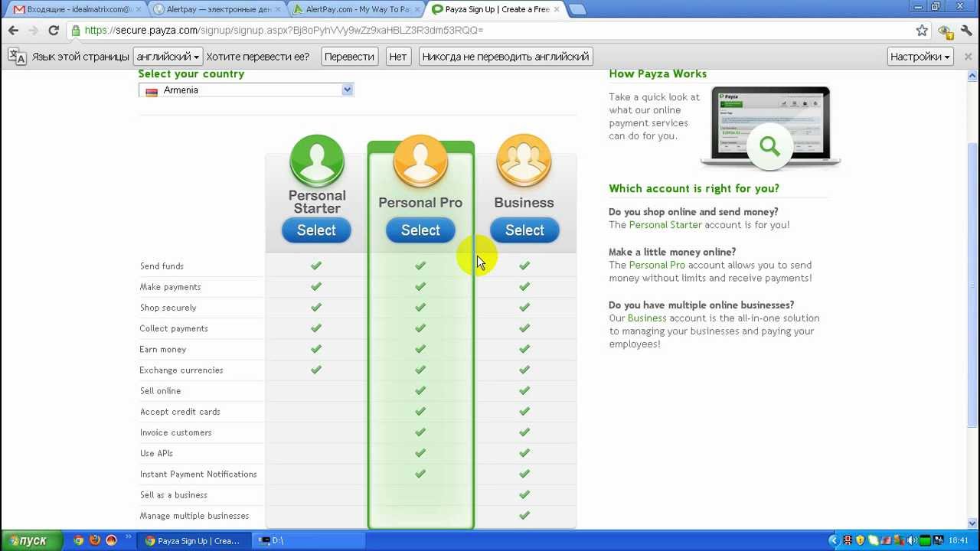Reload the Payza signup page
This screenshot has height=551, width=980.
click(x=54, y=31)
